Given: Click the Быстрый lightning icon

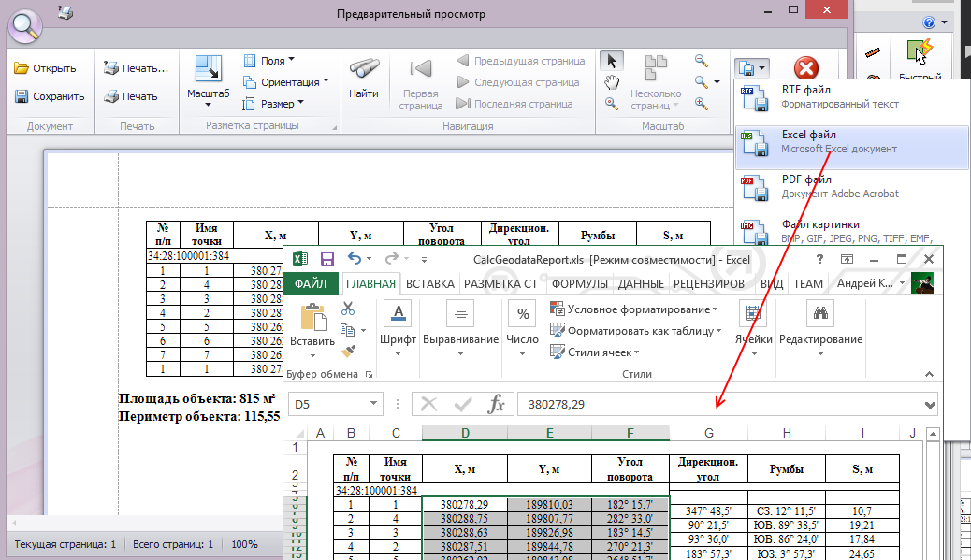Looking at the screenshot, I should (x=920, y=60).
